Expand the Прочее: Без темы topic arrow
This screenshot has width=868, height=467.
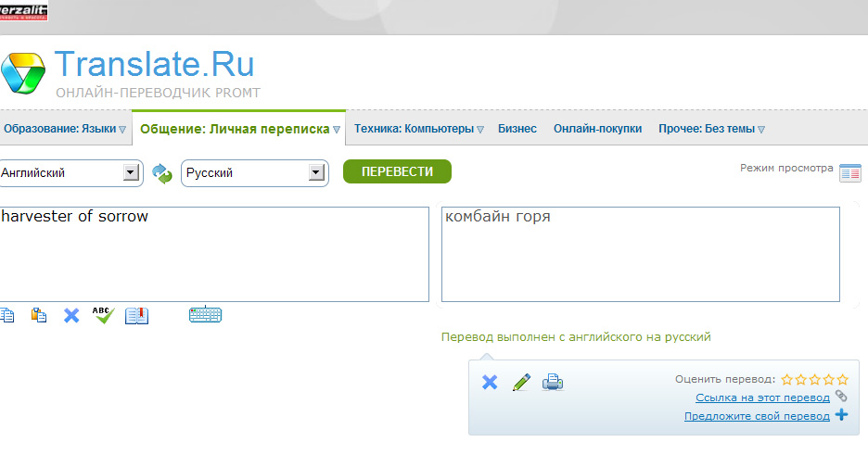pos(761,130)
